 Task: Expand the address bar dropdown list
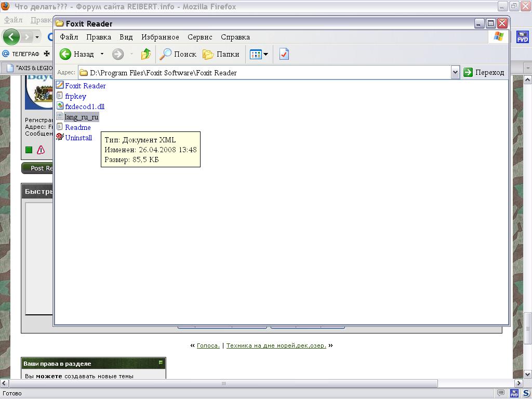click(x=455, y=73)
